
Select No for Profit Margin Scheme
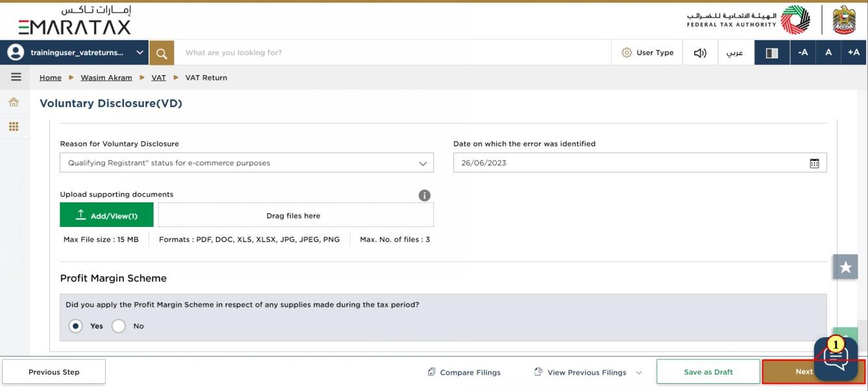(x=118, y=326)
